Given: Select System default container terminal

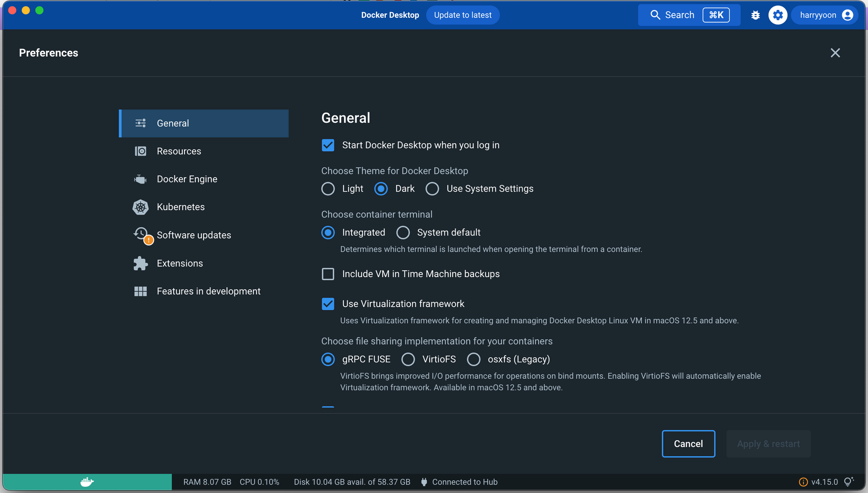Looking at the screenshot, I should 403,233.
